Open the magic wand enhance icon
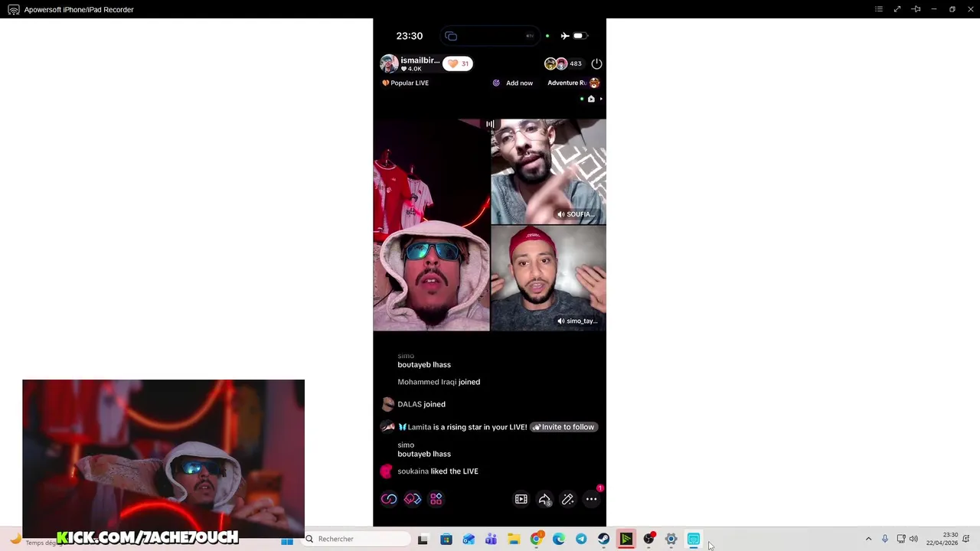The image size is (980, 551). [567, 499]
